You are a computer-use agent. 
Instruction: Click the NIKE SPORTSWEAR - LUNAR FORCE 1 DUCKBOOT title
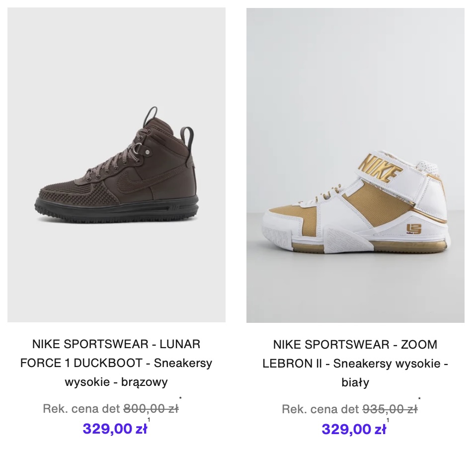[x=116, y=363]
